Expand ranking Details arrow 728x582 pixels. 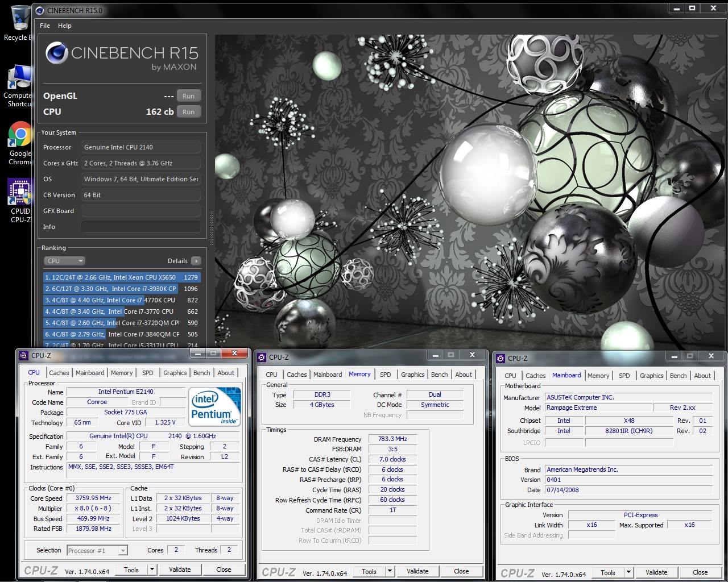(196, 261)
